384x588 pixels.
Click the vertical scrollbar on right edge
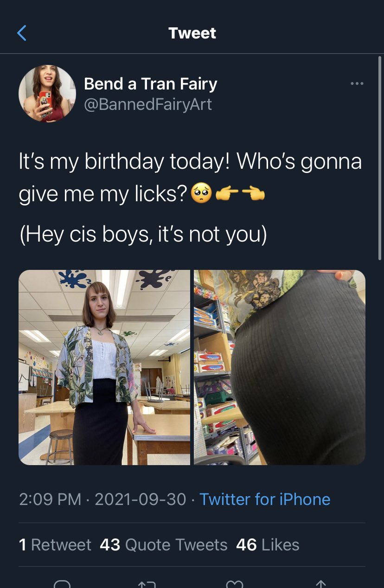(x=380, y=158)
